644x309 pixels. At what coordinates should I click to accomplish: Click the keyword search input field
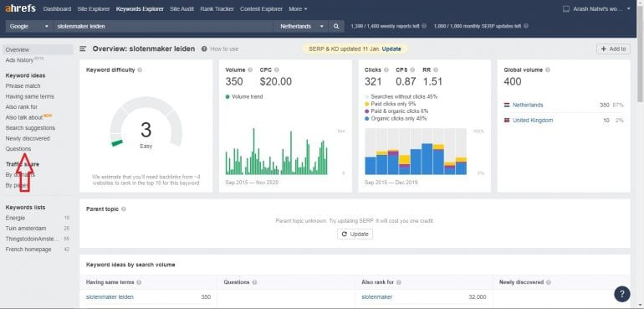[x=163, y=26]
